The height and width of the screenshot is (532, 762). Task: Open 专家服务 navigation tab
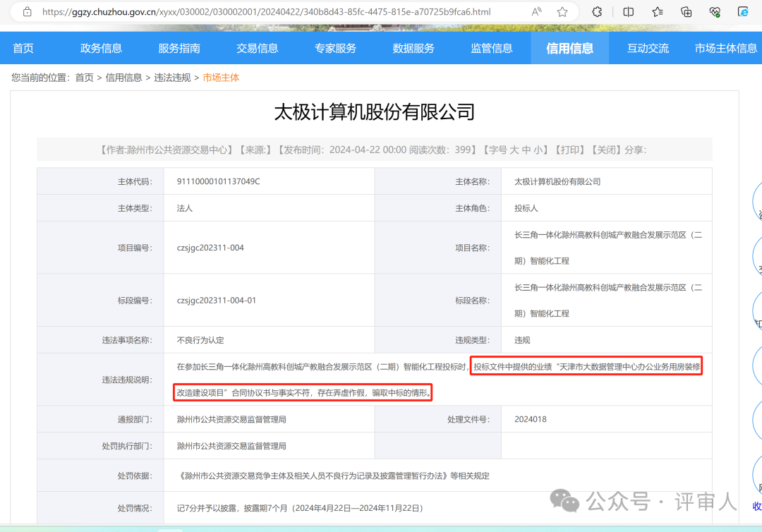[335, 48]
